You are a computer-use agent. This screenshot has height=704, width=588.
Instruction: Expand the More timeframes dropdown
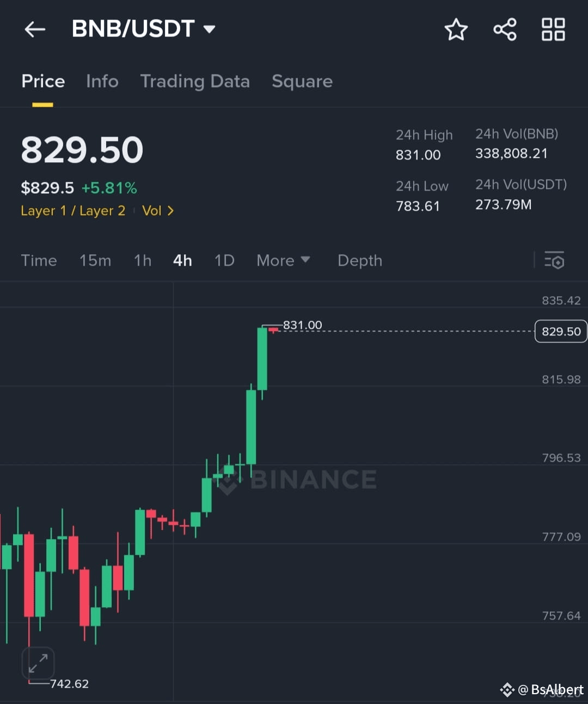click(x=283, y=260)
